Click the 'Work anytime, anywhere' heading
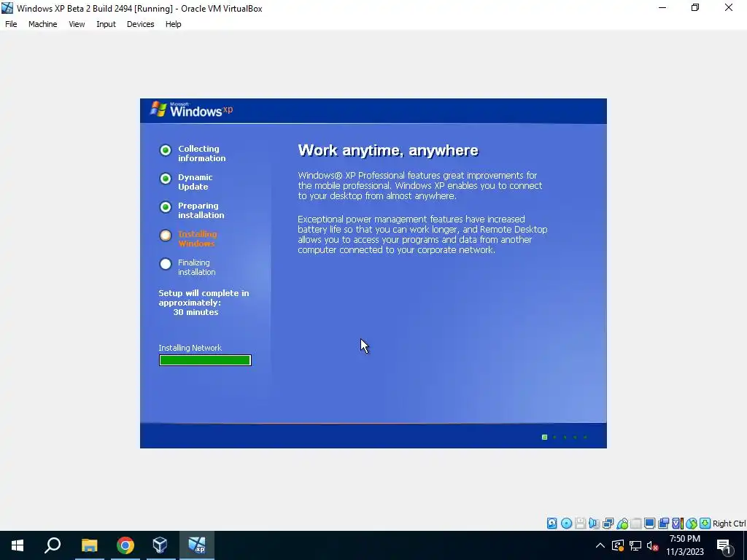 click(x=388, y=150)
